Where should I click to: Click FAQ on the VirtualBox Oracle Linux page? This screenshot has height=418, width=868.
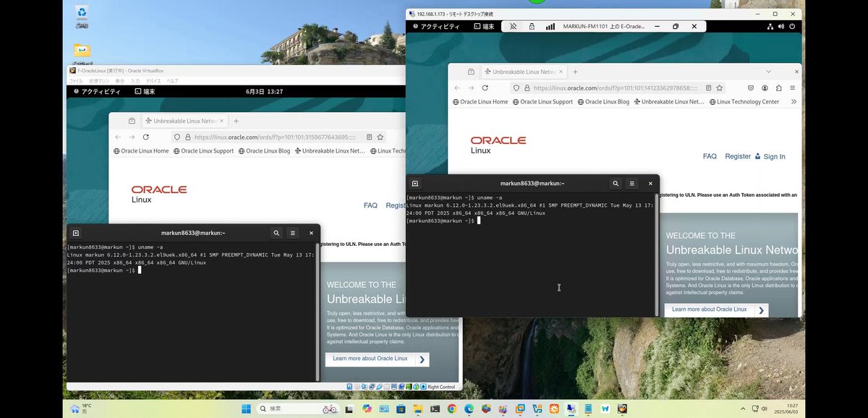tap(370, 205)
